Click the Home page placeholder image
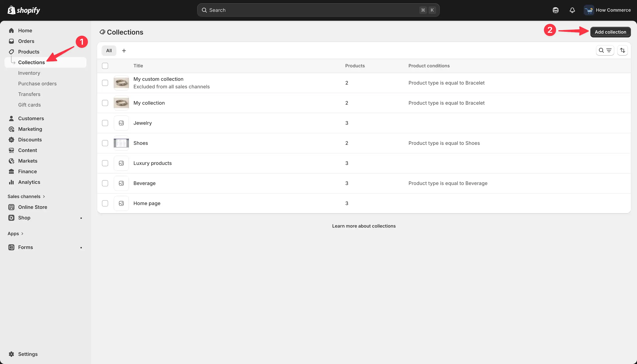637x364 pixels. [121, 203]
